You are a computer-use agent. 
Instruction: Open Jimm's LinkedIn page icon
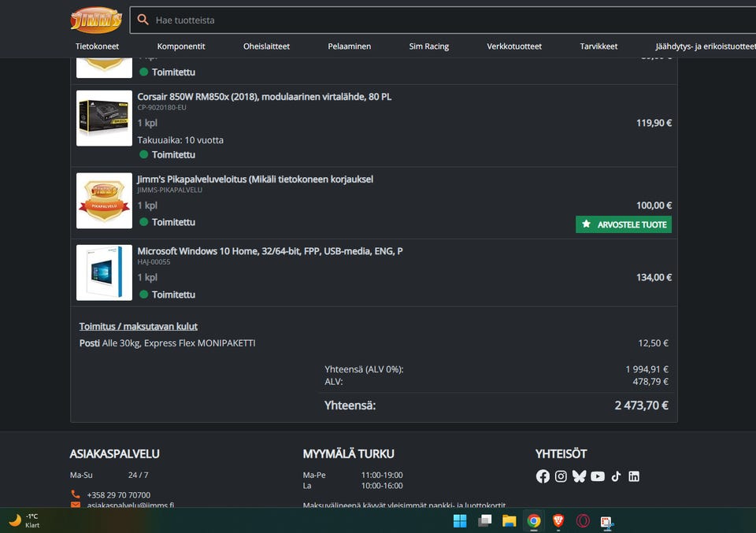(634, 476)
